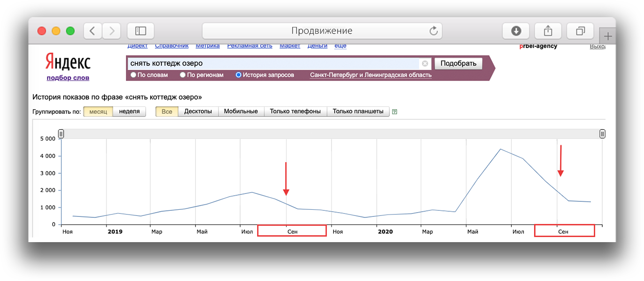Click the "Подобрать" button
644x281 pixels.
tap(458, 63)
